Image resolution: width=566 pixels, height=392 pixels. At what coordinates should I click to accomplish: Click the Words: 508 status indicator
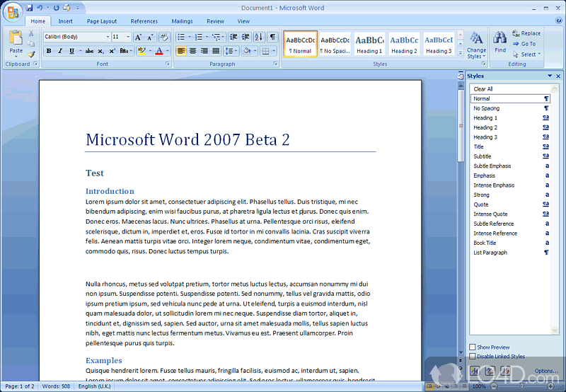[x=57, y=386]
